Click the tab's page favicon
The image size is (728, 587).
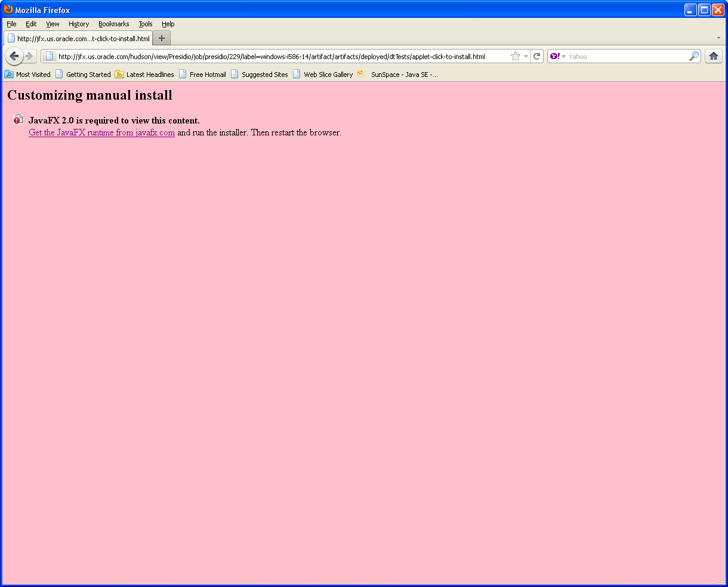coord(11,38)
